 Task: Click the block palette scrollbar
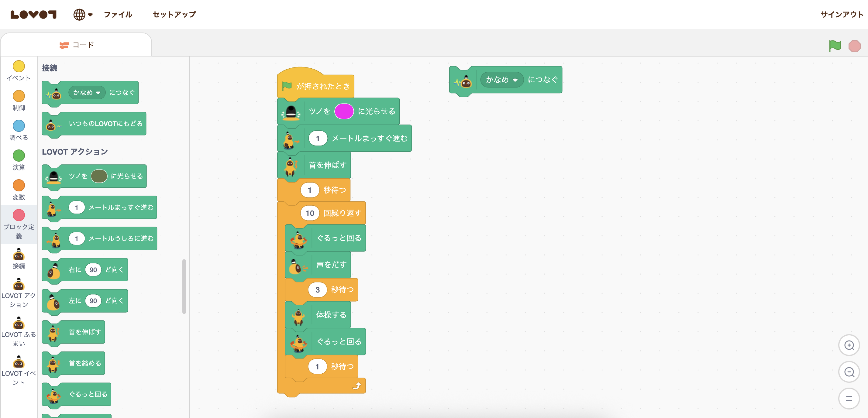(184, 286)
